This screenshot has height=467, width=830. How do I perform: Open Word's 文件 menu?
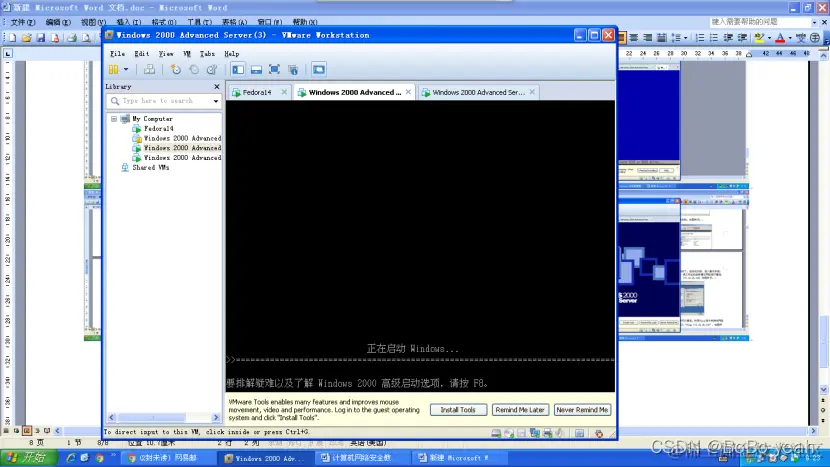[x=23, y=22]
